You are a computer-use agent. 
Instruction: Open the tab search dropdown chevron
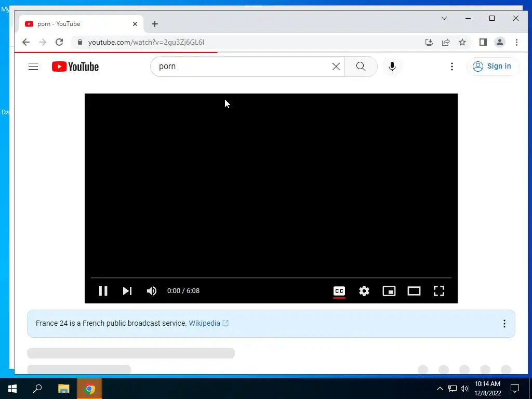point(444,18)
